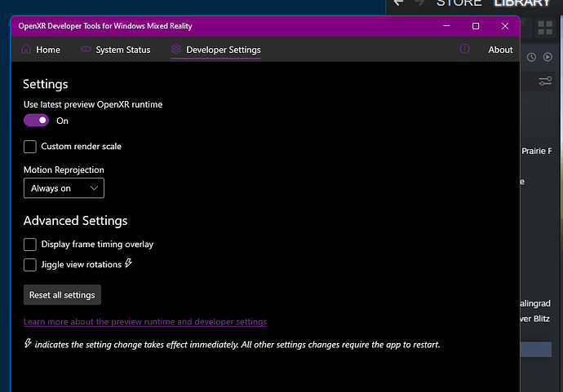This screenshot has height=392, width=563.
Task: Select the 'alingrad' entry in Steam list
Action: 535,303
